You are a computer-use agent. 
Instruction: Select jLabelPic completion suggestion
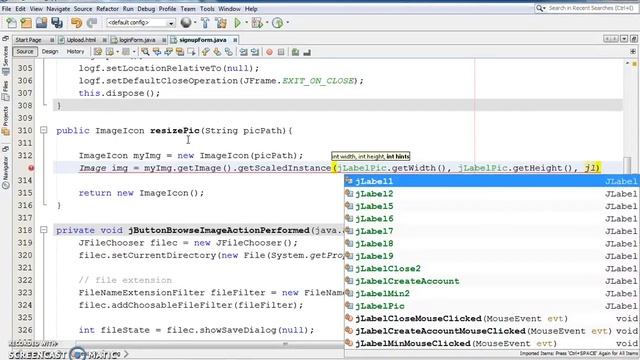[x=492, y=306]
